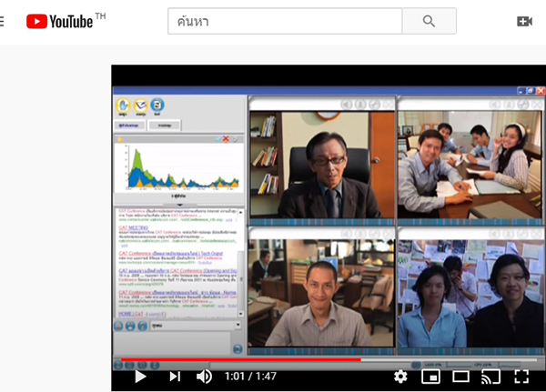Click the envelope message icon in video
The image size is (546, 392).
click(x=141, y=106)
